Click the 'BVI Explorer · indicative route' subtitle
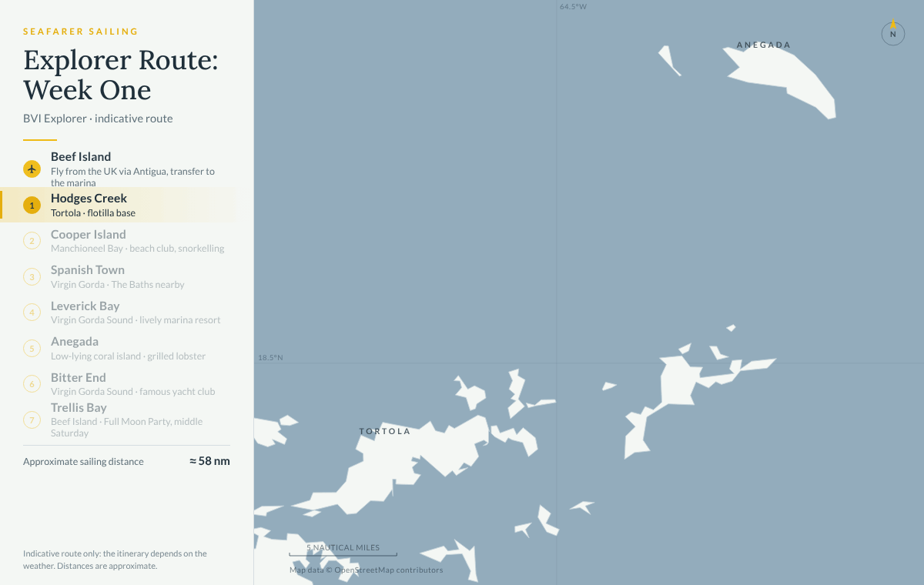Image resolution: width=924 pixels, height=585 pixels. click(x=98, y=119)
